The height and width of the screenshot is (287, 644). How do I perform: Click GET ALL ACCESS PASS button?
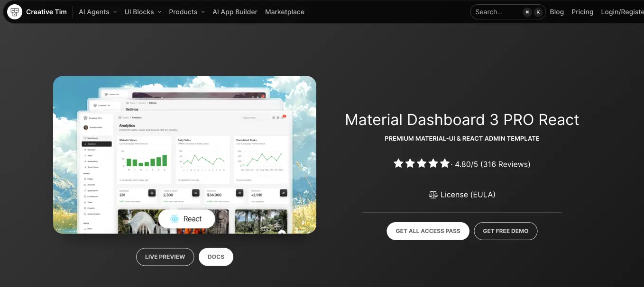click(x=428, y=231)
